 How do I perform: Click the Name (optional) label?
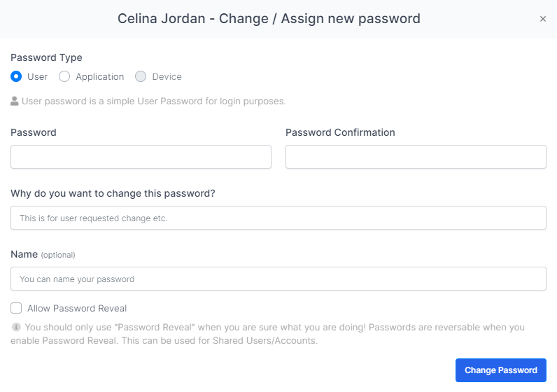(43, 254)
